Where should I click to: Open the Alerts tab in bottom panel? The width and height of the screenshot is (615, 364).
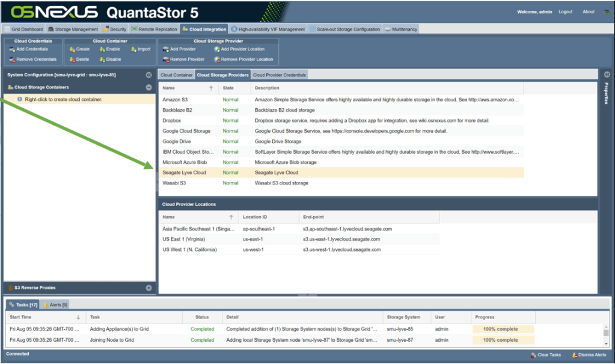coord(55,305)
